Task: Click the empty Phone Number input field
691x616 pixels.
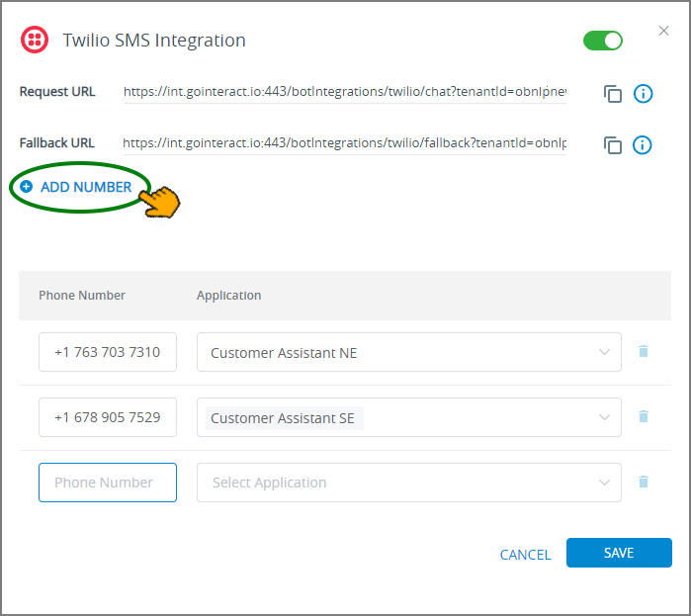Action: (x=108, y=483)
